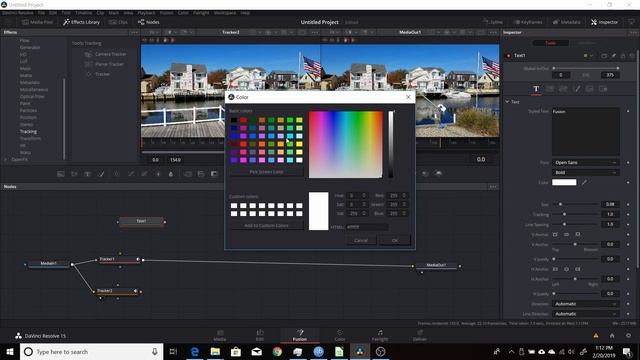Open Microsoft Store from taskbar
The width and height of the screenshot is (640, 360).
click(236, 351)
